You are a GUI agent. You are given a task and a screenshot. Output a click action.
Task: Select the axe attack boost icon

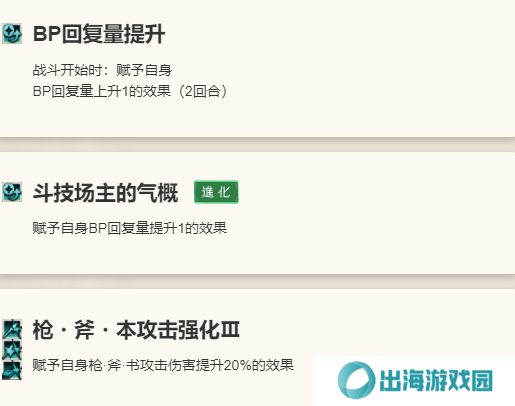click(12, 350)
